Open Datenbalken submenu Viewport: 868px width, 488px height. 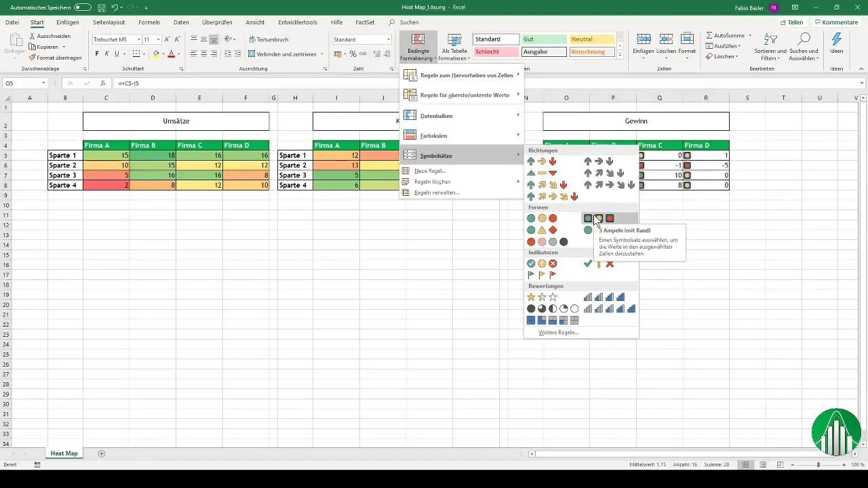coord(462,115)
